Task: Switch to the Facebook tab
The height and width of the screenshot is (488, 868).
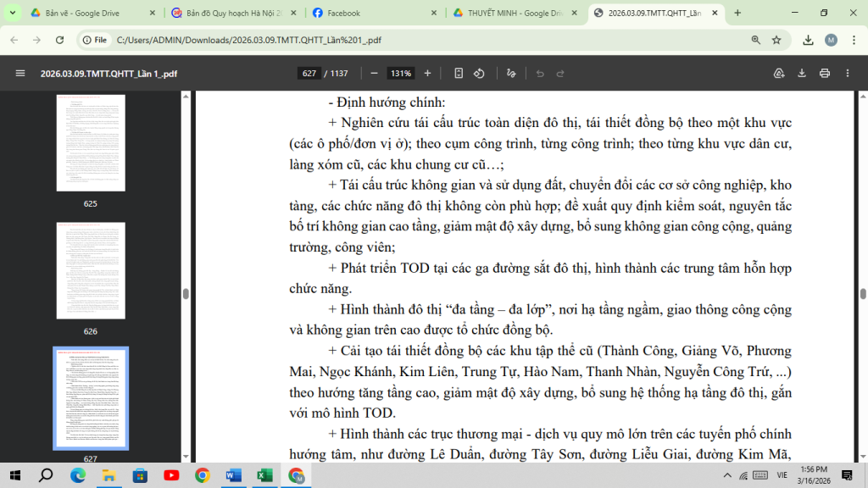Action: tap(374, 13)
